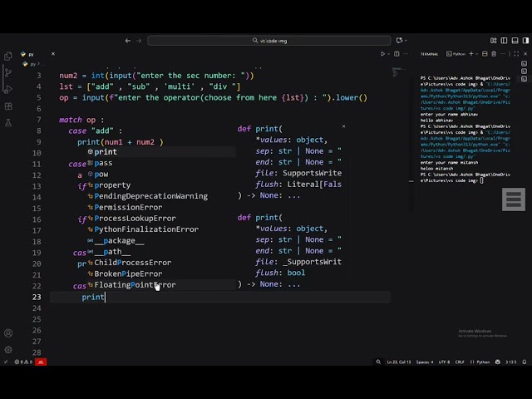Click the command center search box
Screen dimensions: 532x399
269,41
